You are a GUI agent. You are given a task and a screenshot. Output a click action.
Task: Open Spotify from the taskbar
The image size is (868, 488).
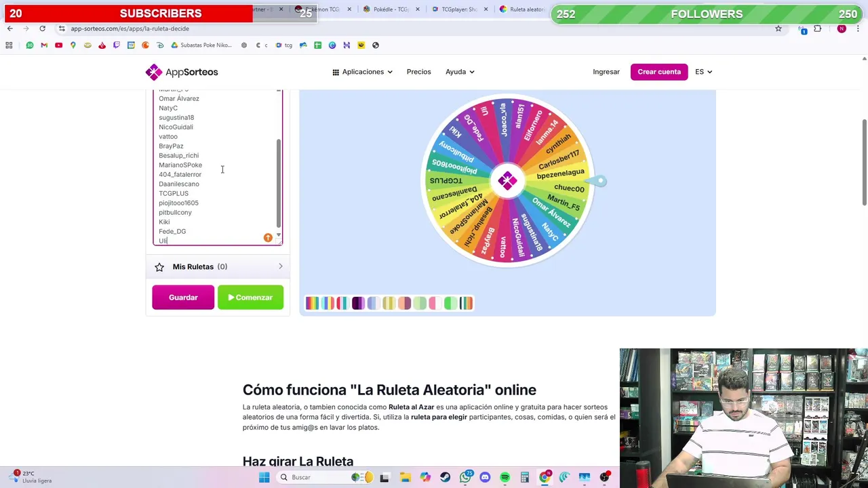click(x=505, y=477)
